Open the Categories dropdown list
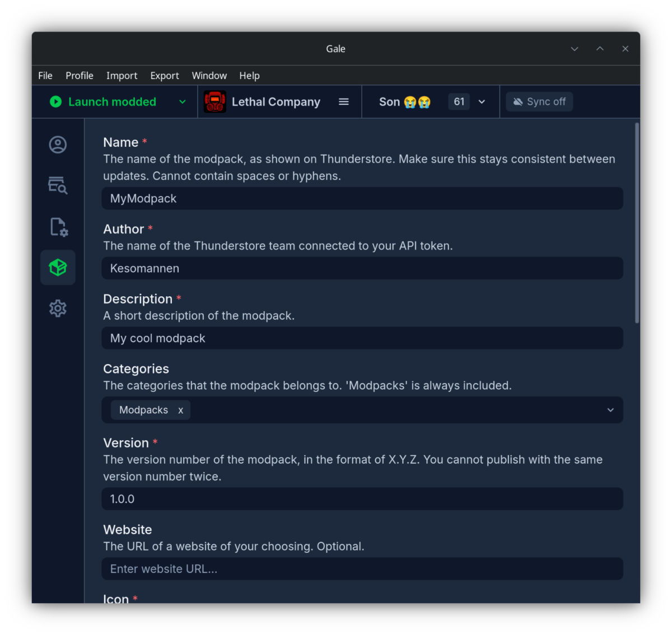Image resolution: width=672 pixels, height=635 pixels. 610,410
